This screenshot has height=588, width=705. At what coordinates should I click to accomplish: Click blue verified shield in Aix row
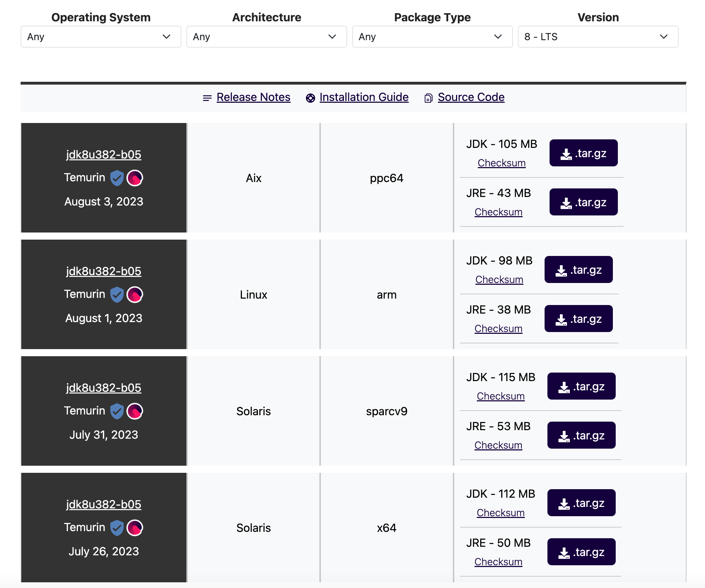click(117, 178)
